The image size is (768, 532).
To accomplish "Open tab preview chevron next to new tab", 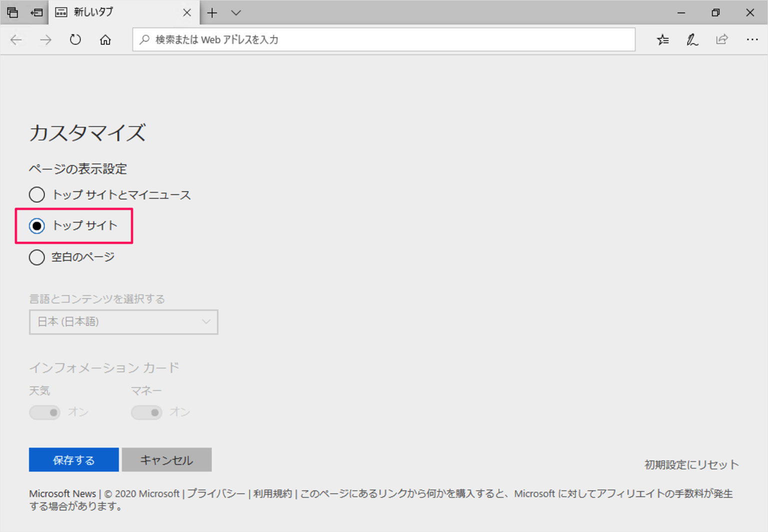I will tap(236, 13).
